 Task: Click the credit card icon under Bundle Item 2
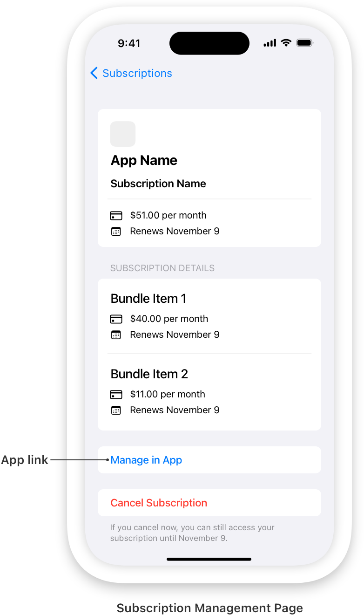tap(116, 394)
